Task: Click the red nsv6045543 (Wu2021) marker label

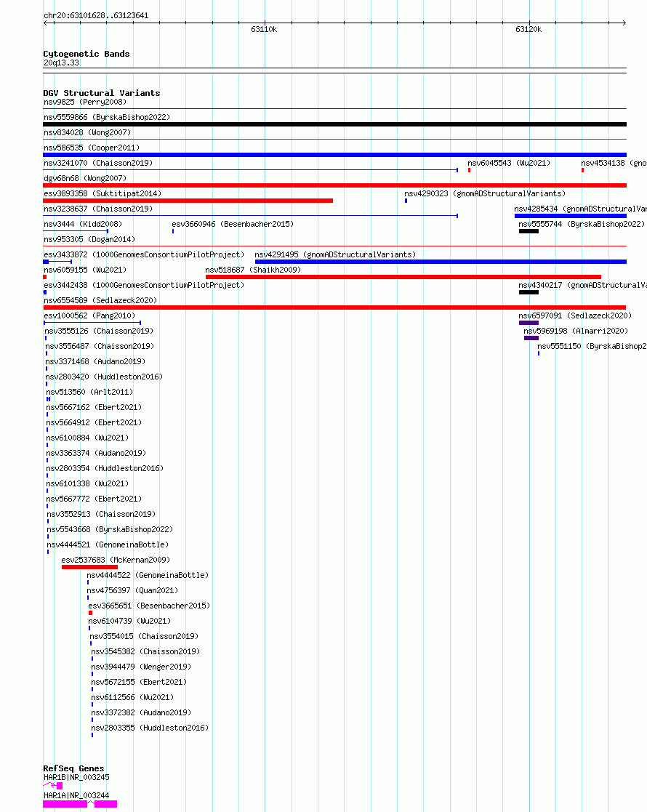Action: (x=509, y=163)
